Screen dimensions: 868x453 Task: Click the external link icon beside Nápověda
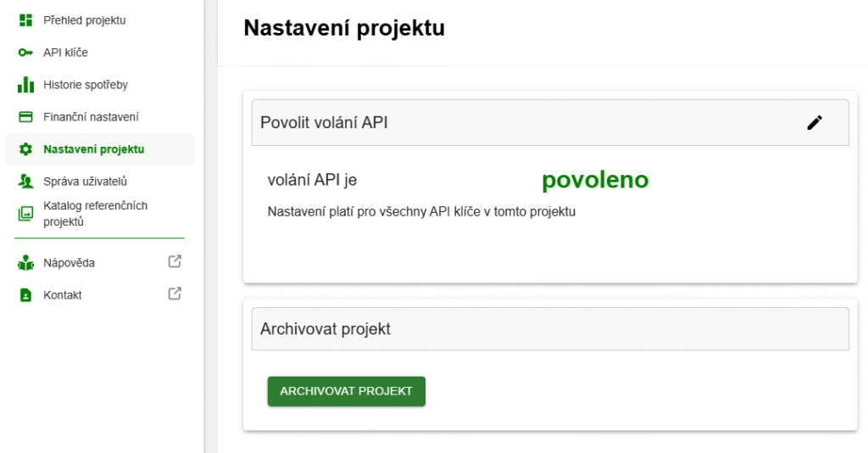pyautogui.click(x=175, y=261)
